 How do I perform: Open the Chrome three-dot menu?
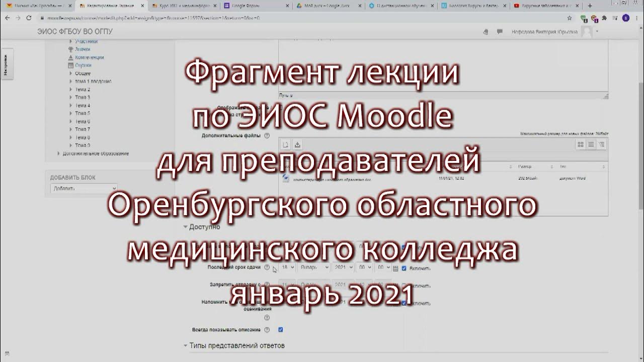637,18
